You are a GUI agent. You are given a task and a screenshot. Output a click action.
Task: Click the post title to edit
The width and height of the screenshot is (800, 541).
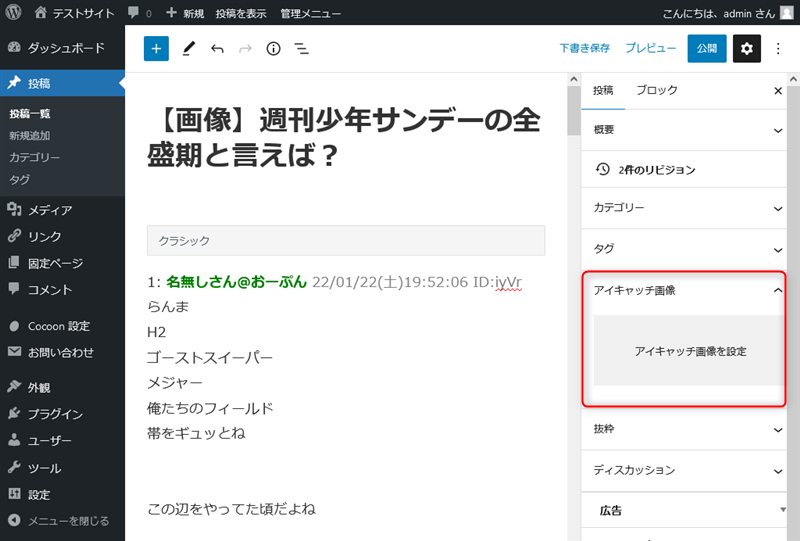click(344, 137)
